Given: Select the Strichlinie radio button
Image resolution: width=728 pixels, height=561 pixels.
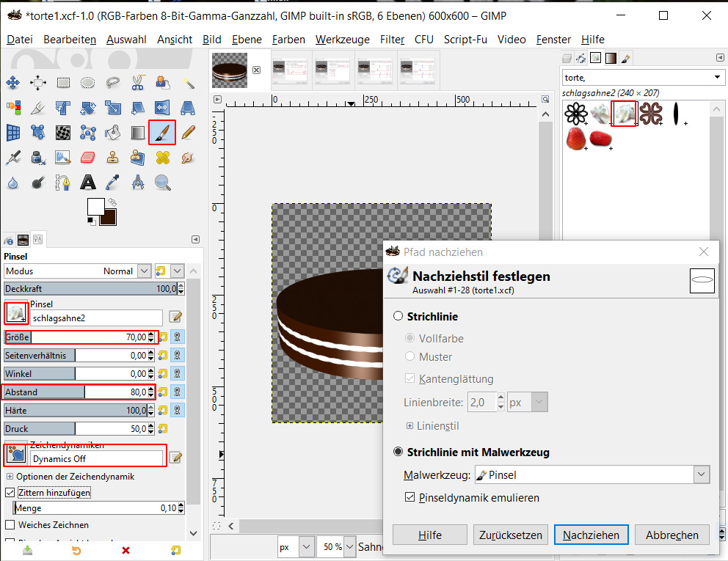Looking at the screenshot, I should coord(398,317).
